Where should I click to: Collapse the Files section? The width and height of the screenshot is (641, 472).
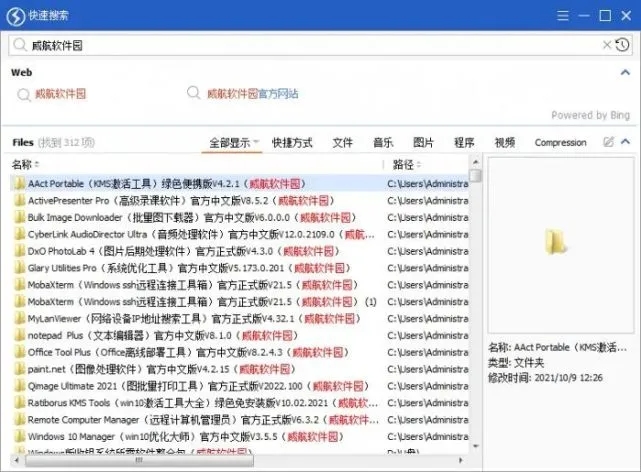[625, 142]
